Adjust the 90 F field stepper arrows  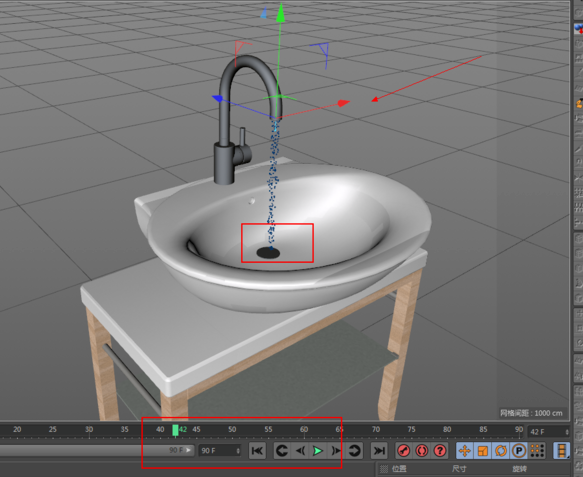coord(238,451)
